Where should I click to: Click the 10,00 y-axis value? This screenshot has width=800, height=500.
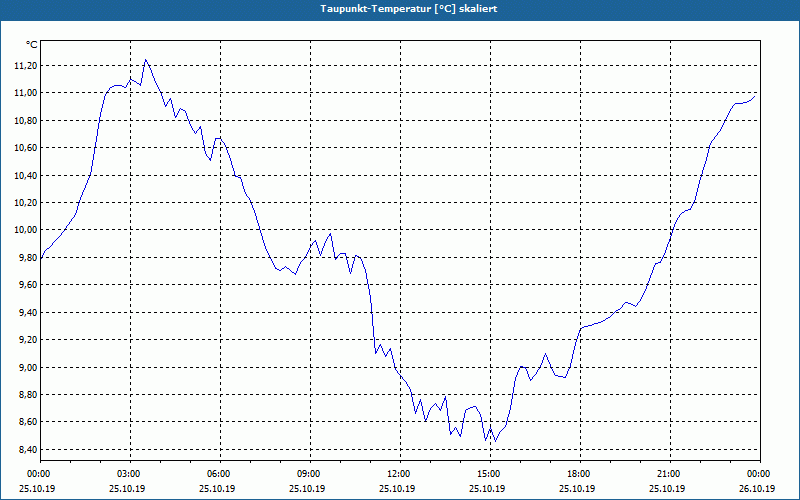pos(27,230)
